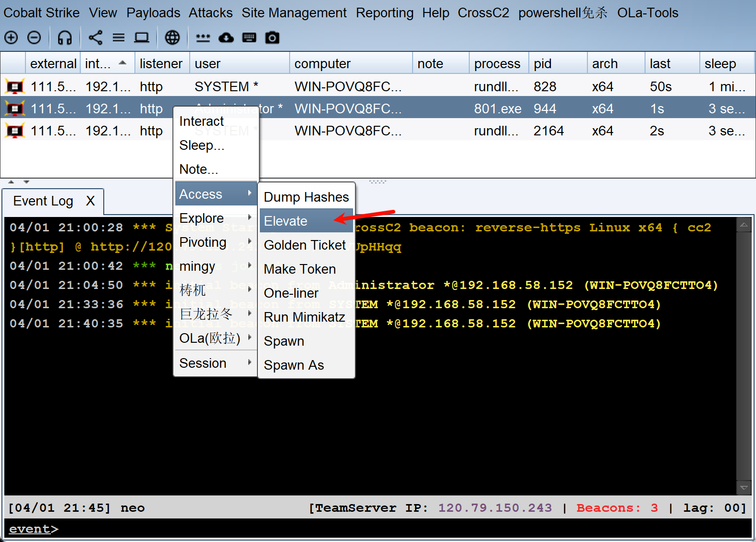756x542 pixels.
Task: Sort by external column header
Action: [x=53, y=63]
